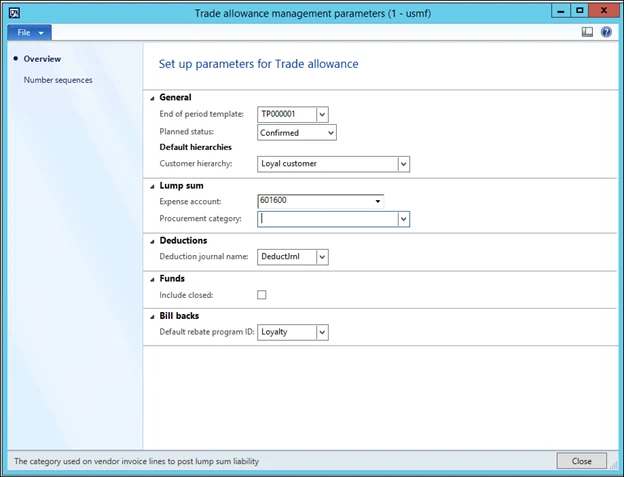Click the application icon in title bar
This screenshot has height=477, width=628.
tap(14, 13)
